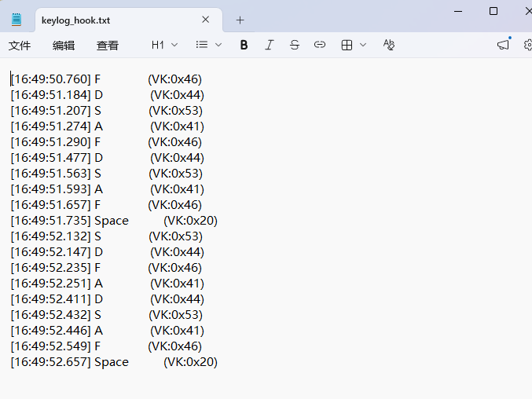Click the Space line at 16:49:51.735

coord(114,221)
